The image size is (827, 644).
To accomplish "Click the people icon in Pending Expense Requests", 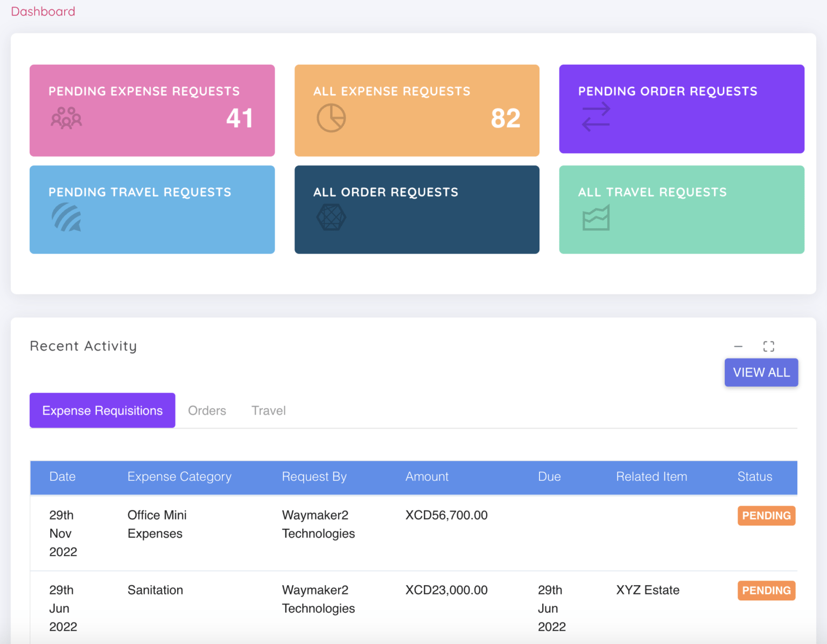I will pos(66,117).
